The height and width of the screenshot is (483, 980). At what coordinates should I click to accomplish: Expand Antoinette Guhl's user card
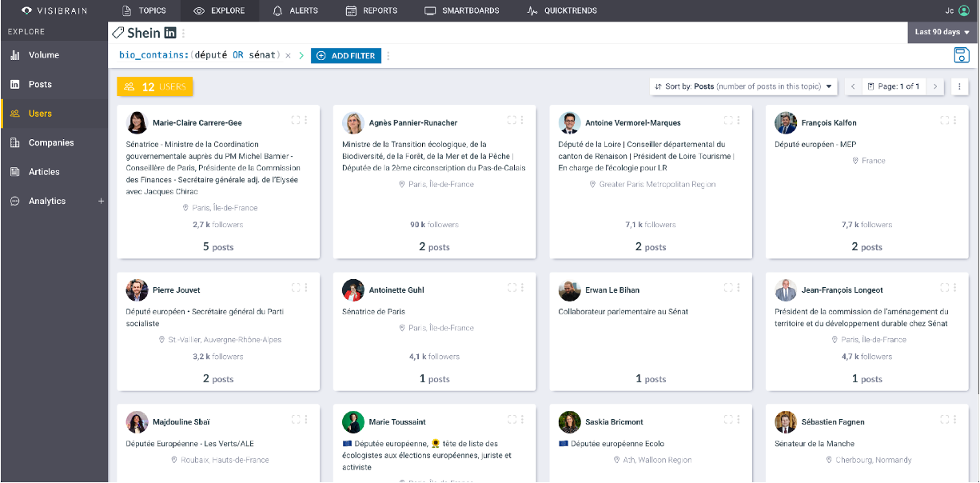click(512, 286)
